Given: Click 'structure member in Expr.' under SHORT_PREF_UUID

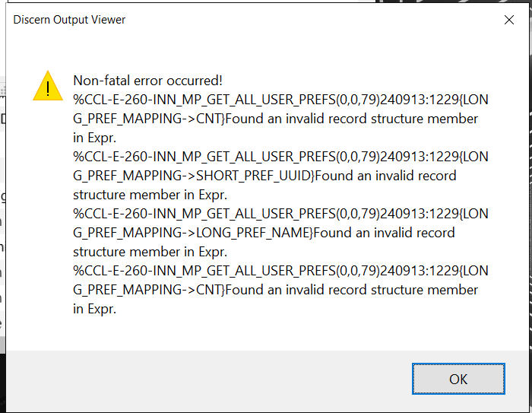Looking at the screenshot, I should [145, 195].
